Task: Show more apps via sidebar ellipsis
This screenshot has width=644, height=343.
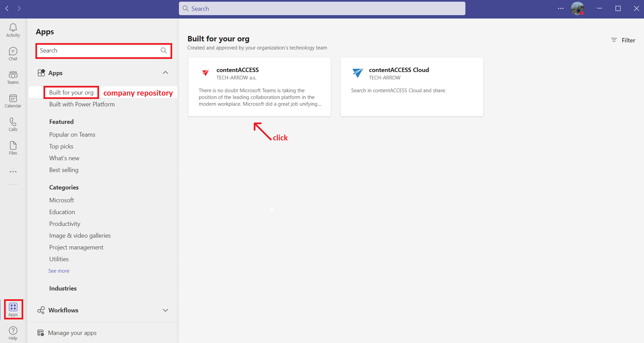Action: click(13, 172)
